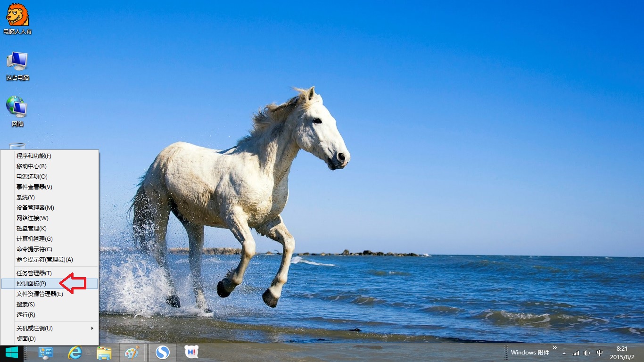Open the Windows Start button
The image size is (644, 362).
[11, 353]
